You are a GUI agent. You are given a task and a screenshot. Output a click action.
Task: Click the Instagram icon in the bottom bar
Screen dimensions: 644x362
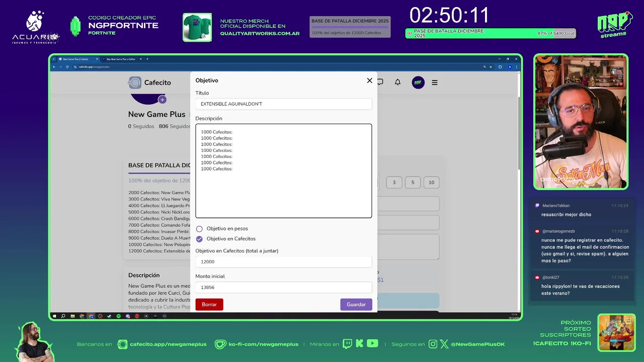(433, 344)
